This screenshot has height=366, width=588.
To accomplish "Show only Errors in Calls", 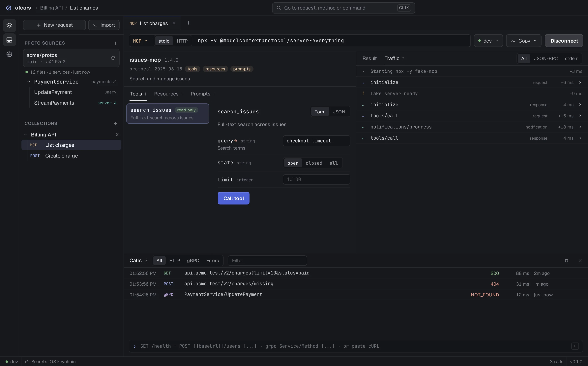I will [212, 260].
